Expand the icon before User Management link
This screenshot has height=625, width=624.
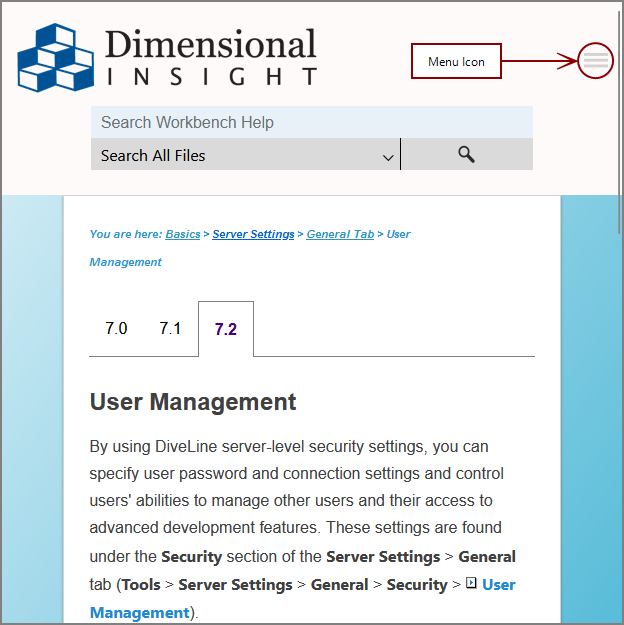tap(471, 583)
